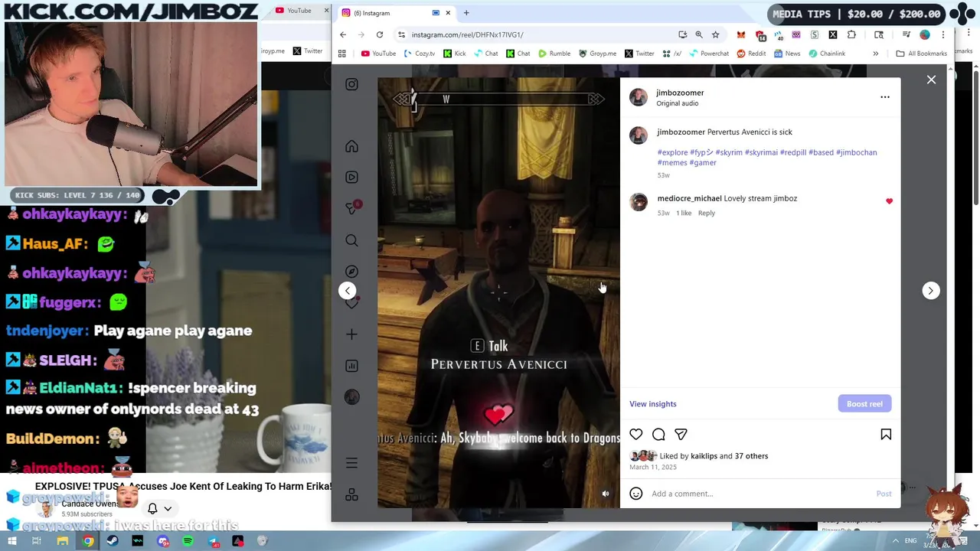980x551 pixels.
Task: Open Meta apps grid icon in sidebar
Action: point(351,494)
